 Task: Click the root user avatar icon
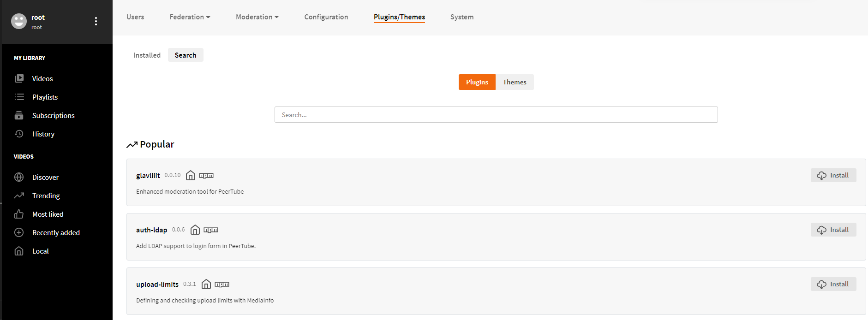pos(19,21)
